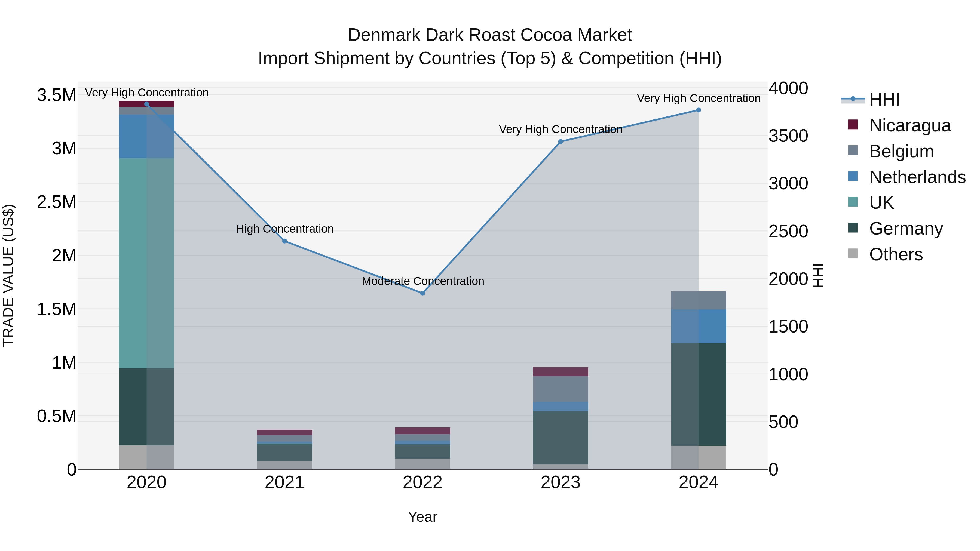Click the Belgium segment in 2023 bar
The image size is (980, 551).
(561, 389)
